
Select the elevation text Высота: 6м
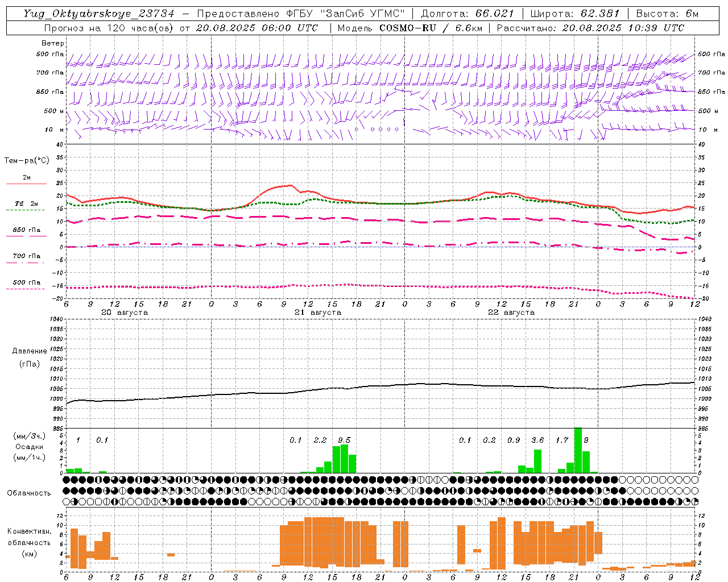(667, 14)
